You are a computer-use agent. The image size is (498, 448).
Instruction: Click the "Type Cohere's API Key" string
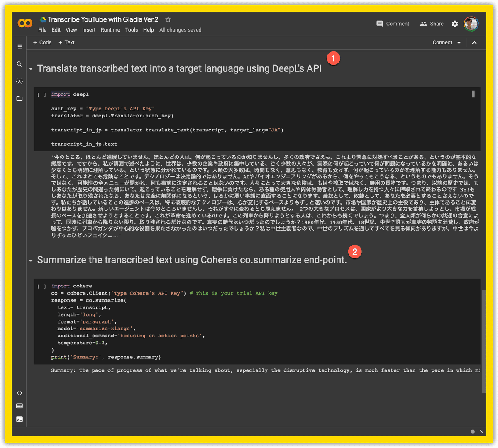pyautogui.click(x=149, y=293)
